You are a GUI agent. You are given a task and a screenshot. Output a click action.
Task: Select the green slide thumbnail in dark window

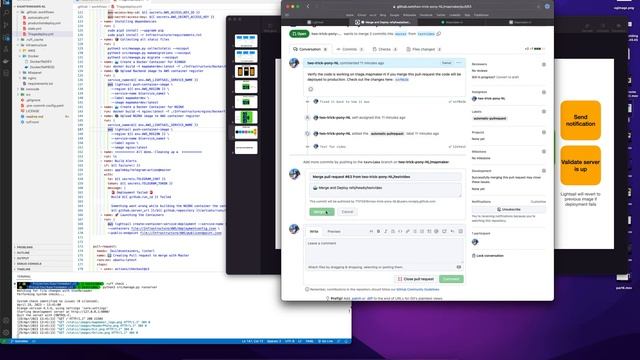coord(246,118)
